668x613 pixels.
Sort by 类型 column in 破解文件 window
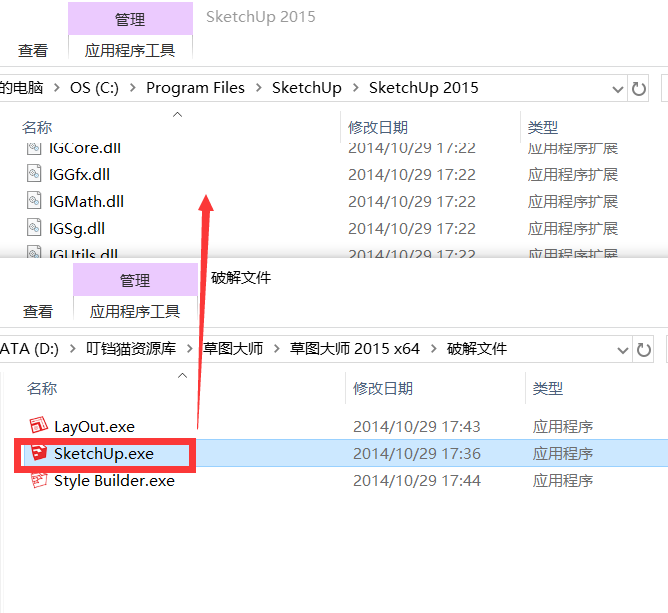click(x=547, y=389)
